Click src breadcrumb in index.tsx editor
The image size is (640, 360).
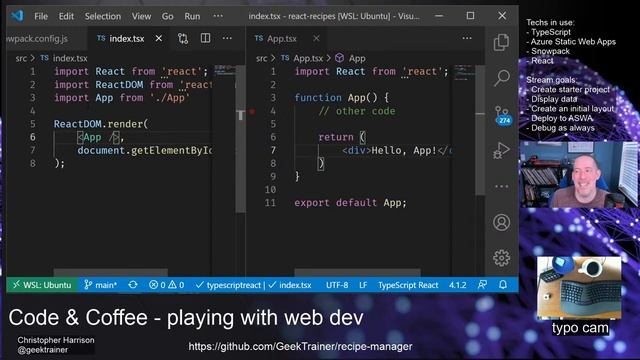[x=21, y=58]
